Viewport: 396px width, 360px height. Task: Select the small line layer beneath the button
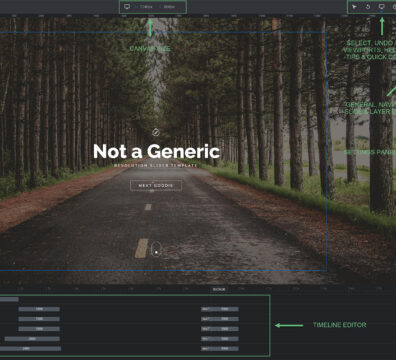(152, 191)
